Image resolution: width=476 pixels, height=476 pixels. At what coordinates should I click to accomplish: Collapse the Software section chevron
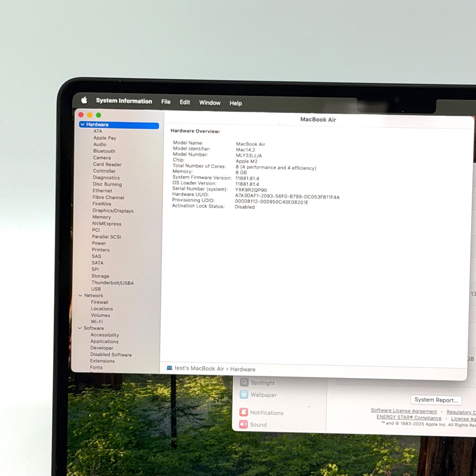pos(80,328)
